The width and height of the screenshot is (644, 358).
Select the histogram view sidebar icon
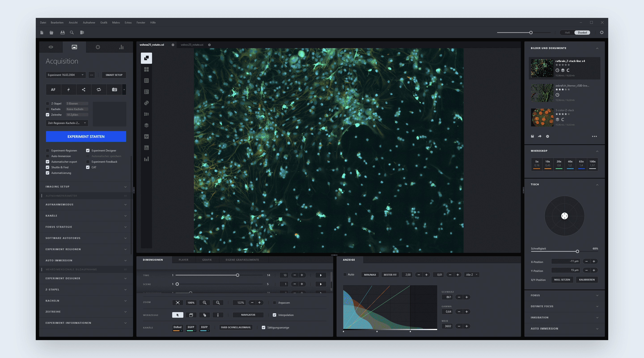tap(146, 148)
